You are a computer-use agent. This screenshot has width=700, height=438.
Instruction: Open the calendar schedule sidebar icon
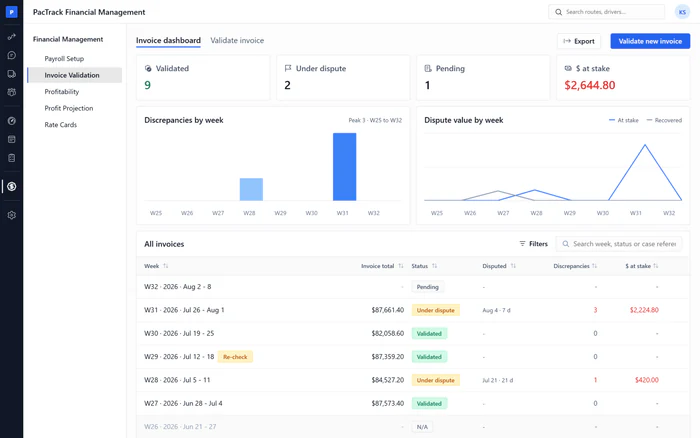tap(12, 139)
